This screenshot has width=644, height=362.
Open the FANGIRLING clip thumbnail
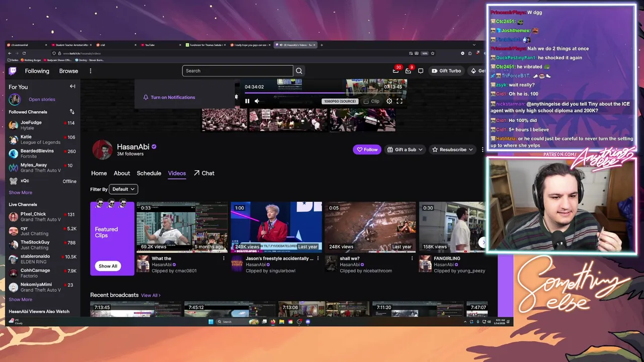point(453,227)
